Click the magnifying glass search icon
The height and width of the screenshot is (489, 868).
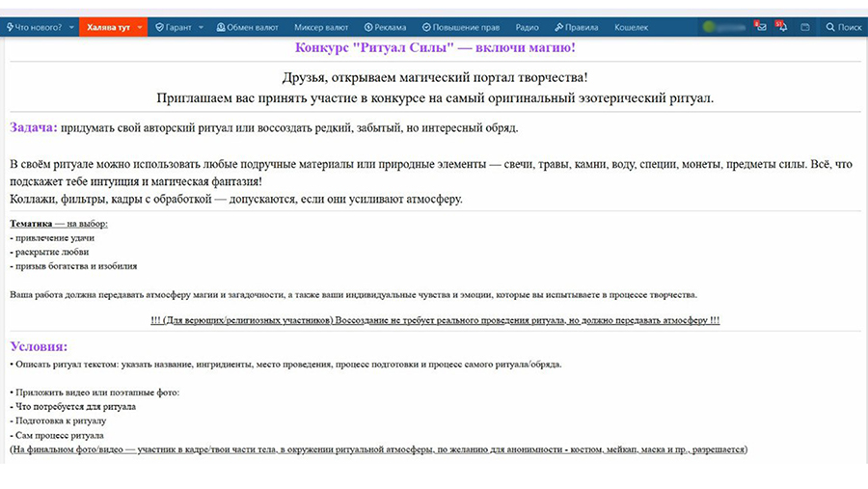tap(829, 27)
